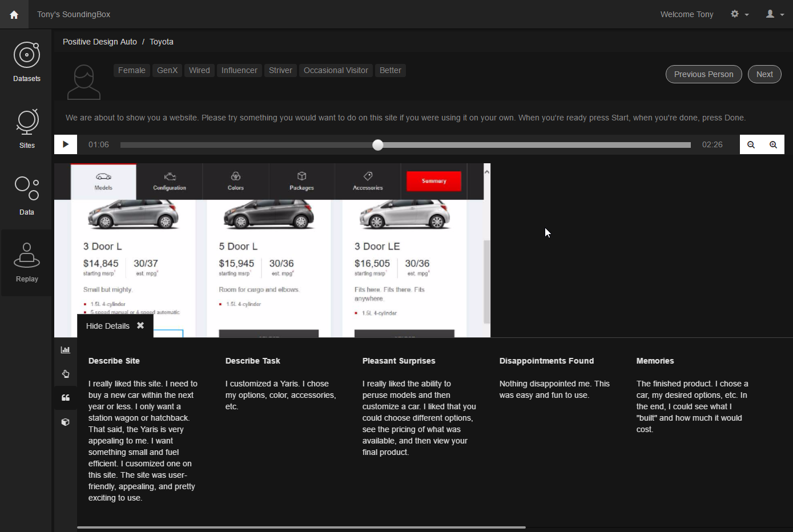Select the Female tag
This screenshot has width=793, height=532.
(x=132, y=70)
